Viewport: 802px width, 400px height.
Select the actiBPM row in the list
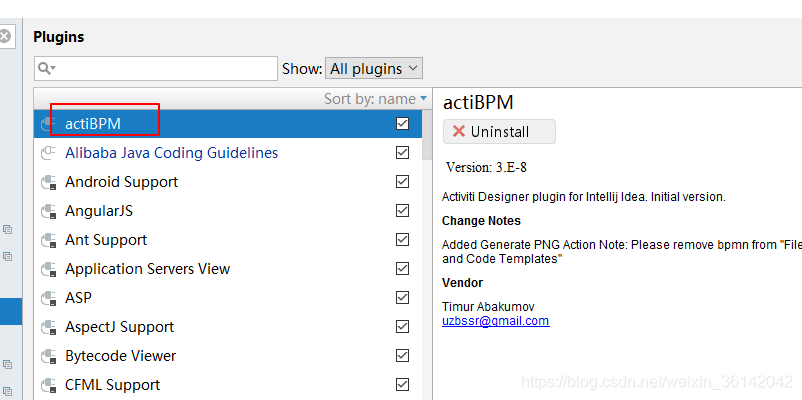228,124
